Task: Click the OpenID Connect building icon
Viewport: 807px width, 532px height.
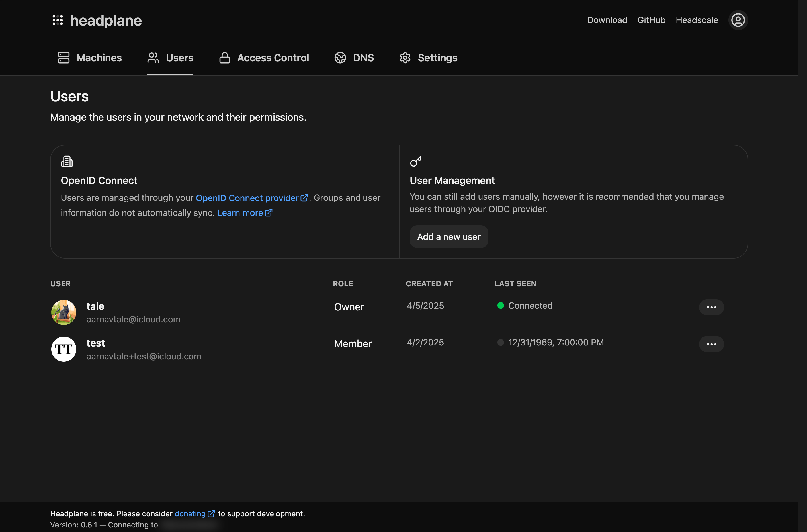Action: (67, 161)
